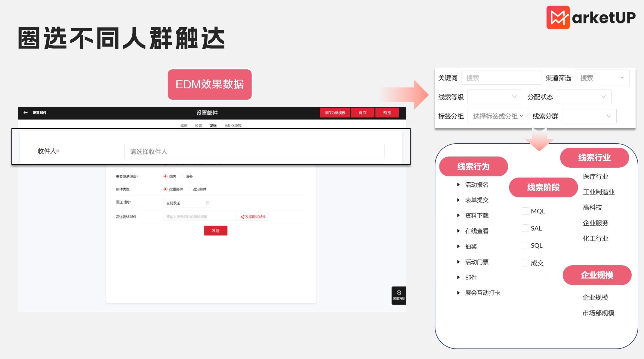Select 工业制造业 industry
The image size is (644, 359).
pos(599,192)
